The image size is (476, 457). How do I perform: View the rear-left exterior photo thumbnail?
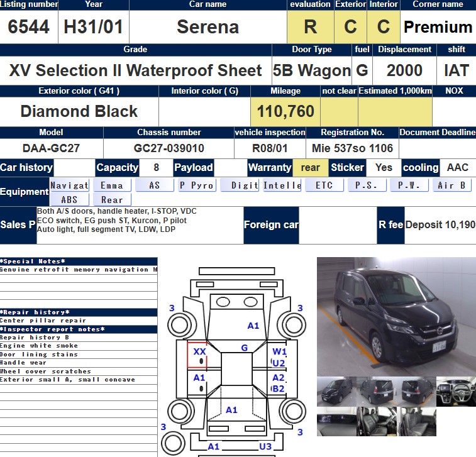tap(377, 392)
